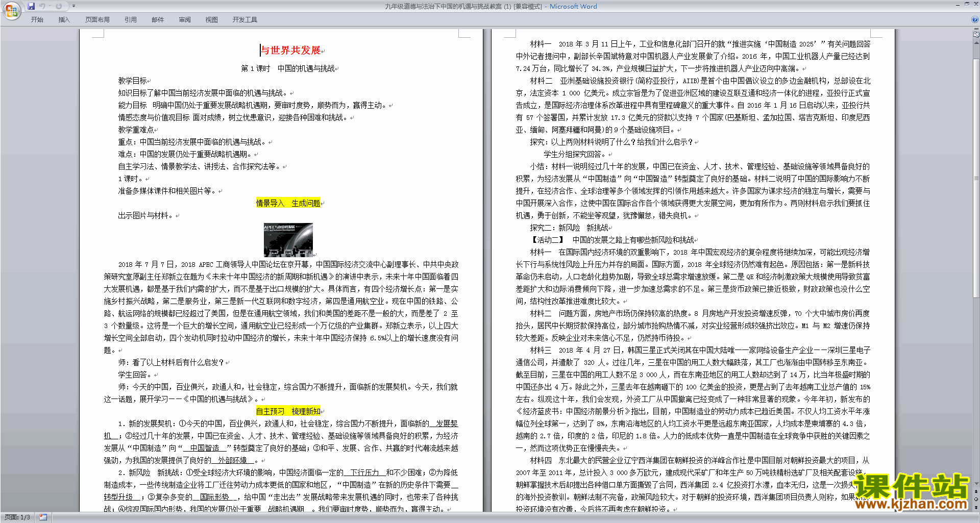Click the line 准备多媒体课件和相关图片等。
980x523 pixels.
click(x=168, y=191)
